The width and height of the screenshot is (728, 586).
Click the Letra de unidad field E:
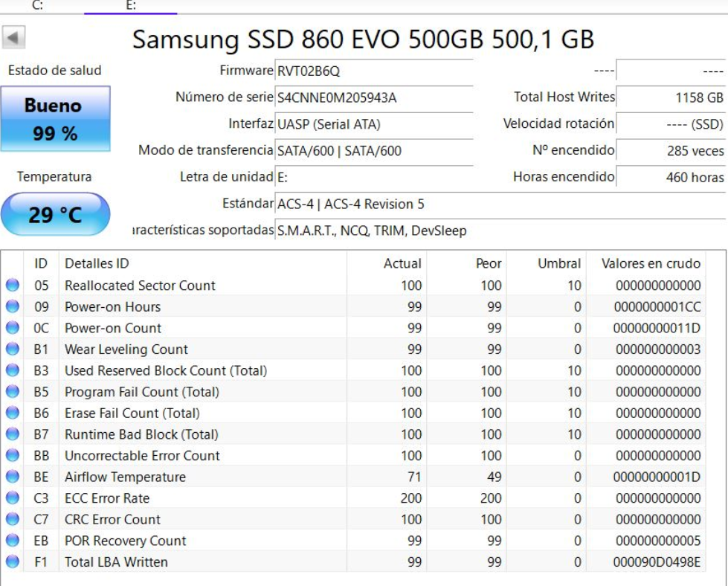tap(374, 178)
